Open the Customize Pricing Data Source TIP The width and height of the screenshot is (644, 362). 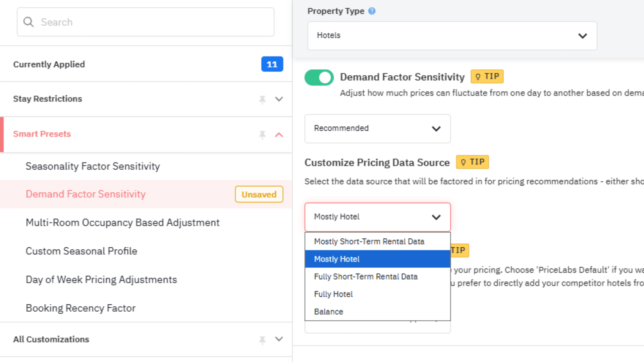[472, 162]
